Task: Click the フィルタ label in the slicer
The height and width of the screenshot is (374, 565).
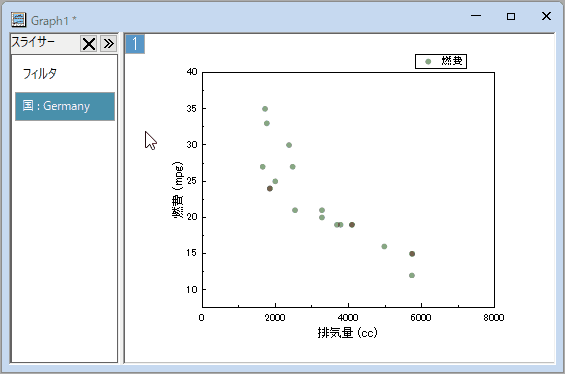Action: pos(40,74)
